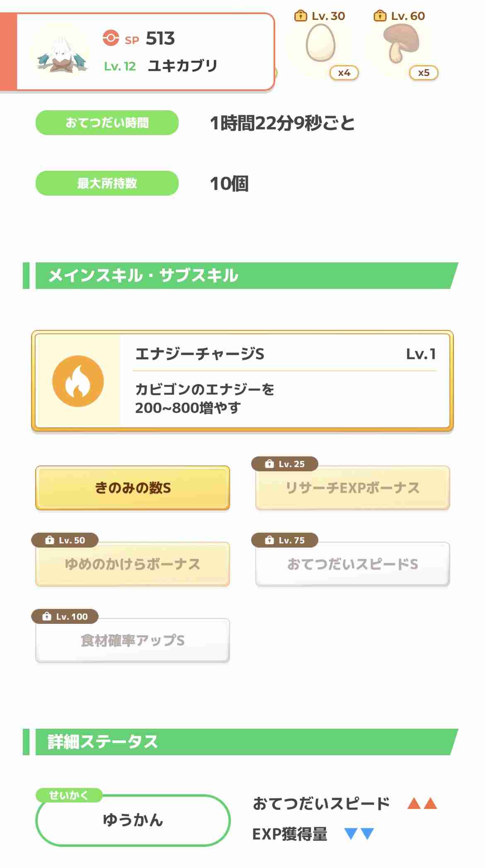
Task: Tap the x4 egg quantity badge
Action: pos(344,73)
